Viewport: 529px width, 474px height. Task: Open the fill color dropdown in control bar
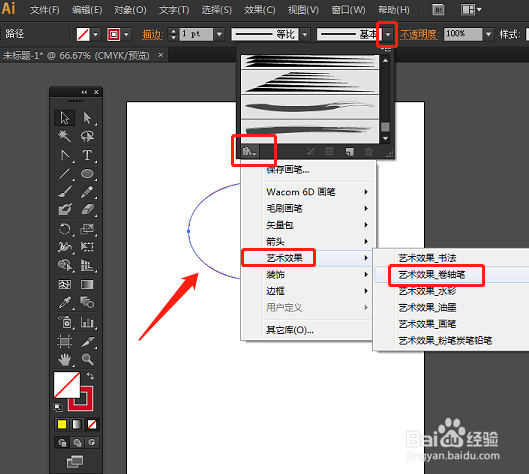point(96,34)
